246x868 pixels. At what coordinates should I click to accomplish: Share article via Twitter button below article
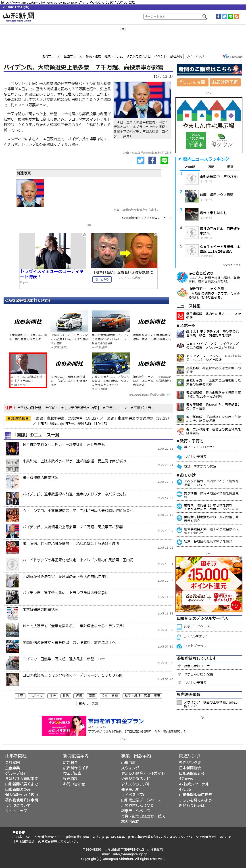pos(140,160)
